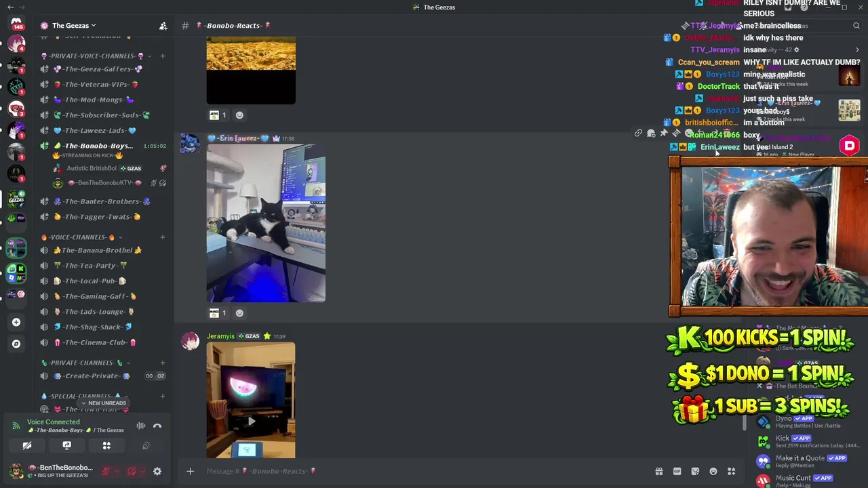868x488 pixels.
Task: Open the Discover servers compass icon
Action: 16,344
